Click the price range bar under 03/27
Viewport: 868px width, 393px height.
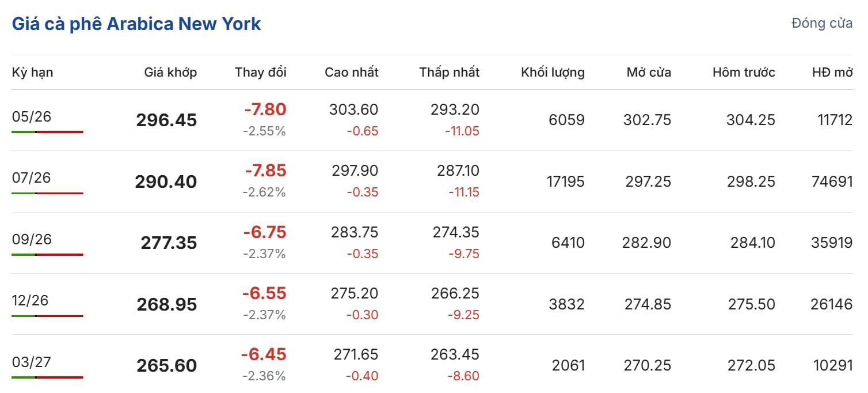tap(47, 377)
